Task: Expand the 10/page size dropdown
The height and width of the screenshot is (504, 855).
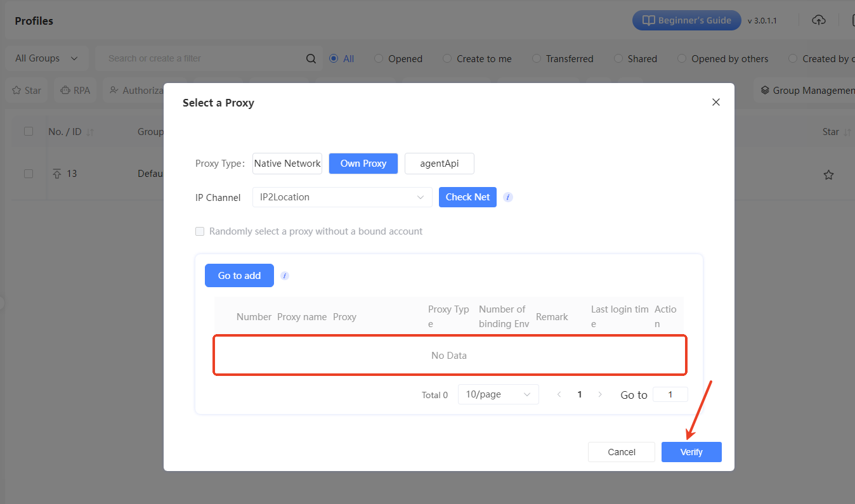Action: click(x=498, y=394)
